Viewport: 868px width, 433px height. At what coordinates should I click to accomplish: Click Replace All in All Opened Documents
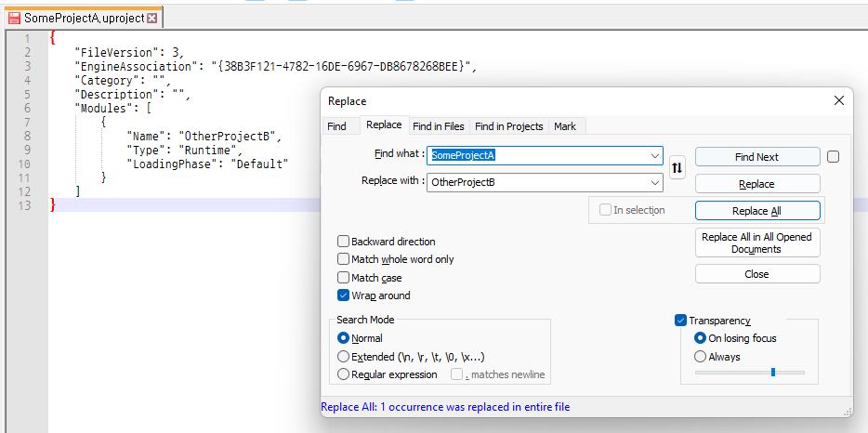tap(756, 243)
